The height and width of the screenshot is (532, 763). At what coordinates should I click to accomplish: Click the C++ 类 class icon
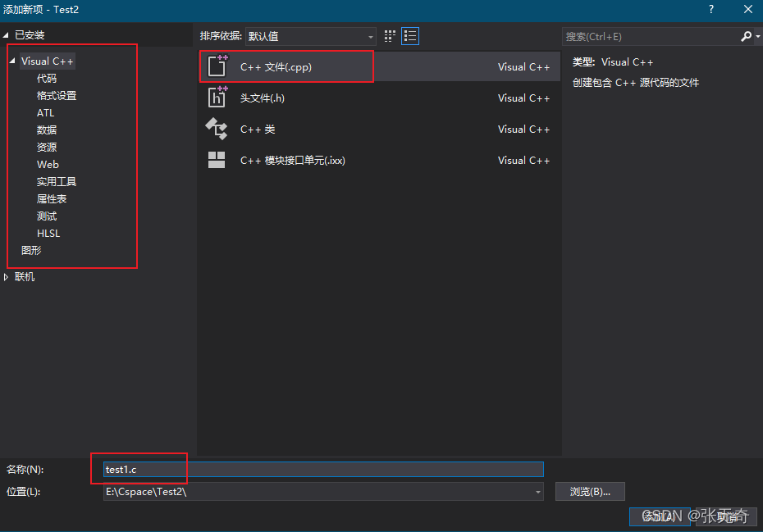(x=217, y=129)
